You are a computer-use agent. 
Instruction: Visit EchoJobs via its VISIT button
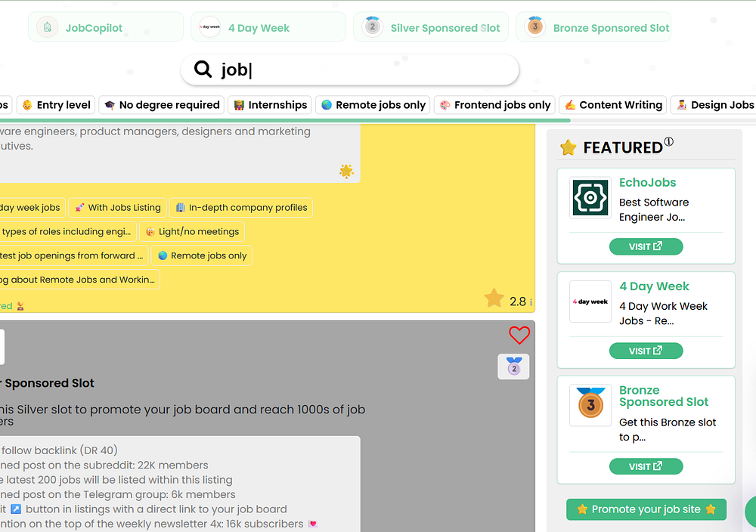(x=646, y=246)
